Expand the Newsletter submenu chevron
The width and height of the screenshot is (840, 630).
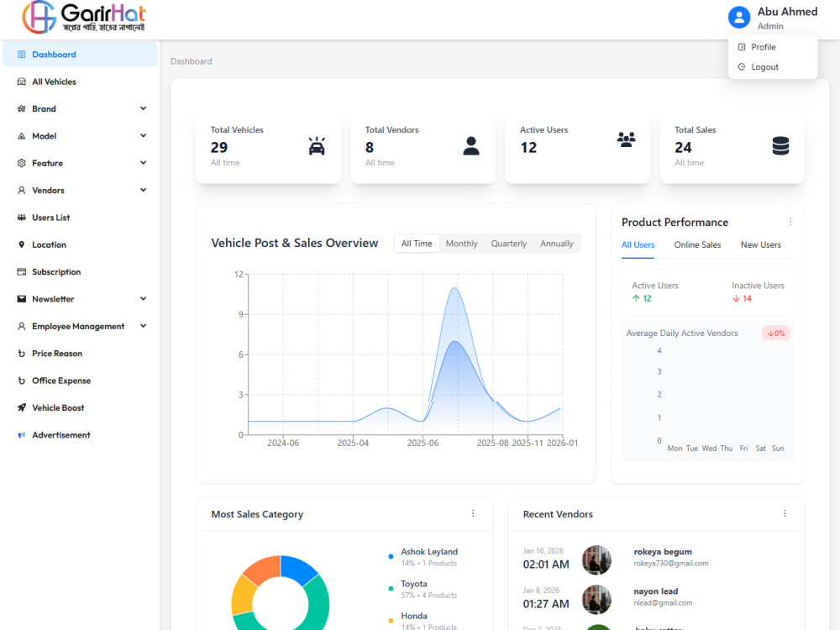point(143,298)
